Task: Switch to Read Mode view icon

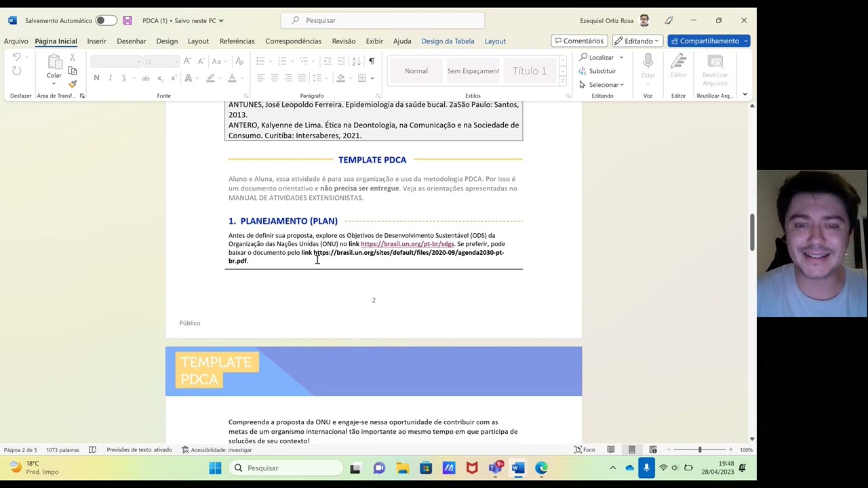Action: [x=611, y=449]
